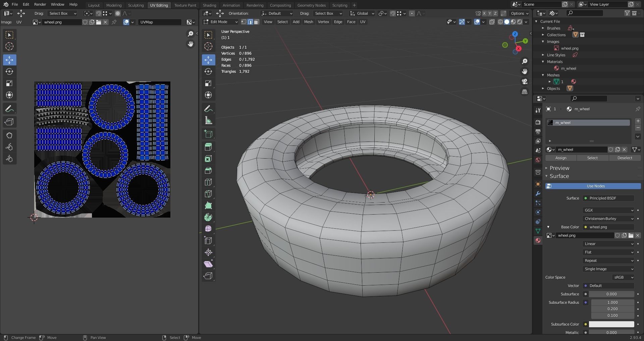644x341 pixels.
Task: Click the Select material button
Action: (x=592, y=158)
